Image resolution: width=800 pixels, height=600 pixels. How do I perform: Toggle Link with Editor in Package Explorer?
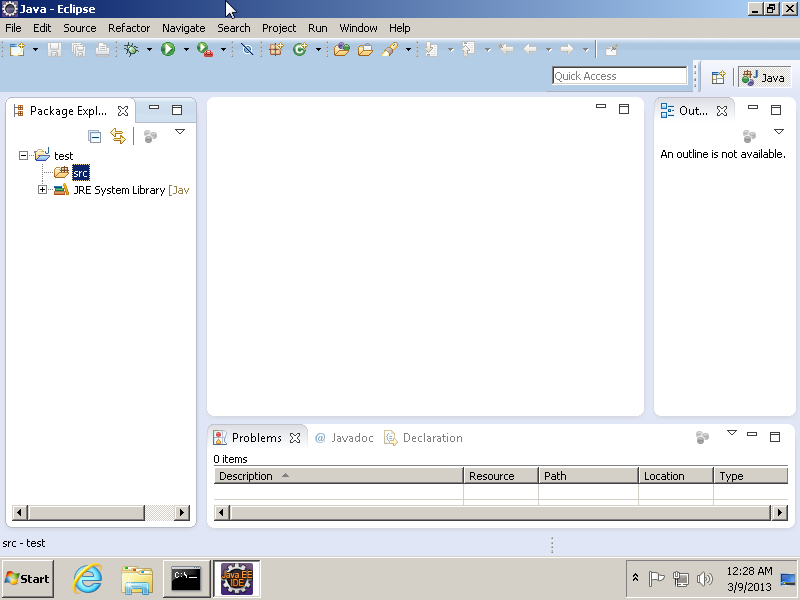(118, 136)
